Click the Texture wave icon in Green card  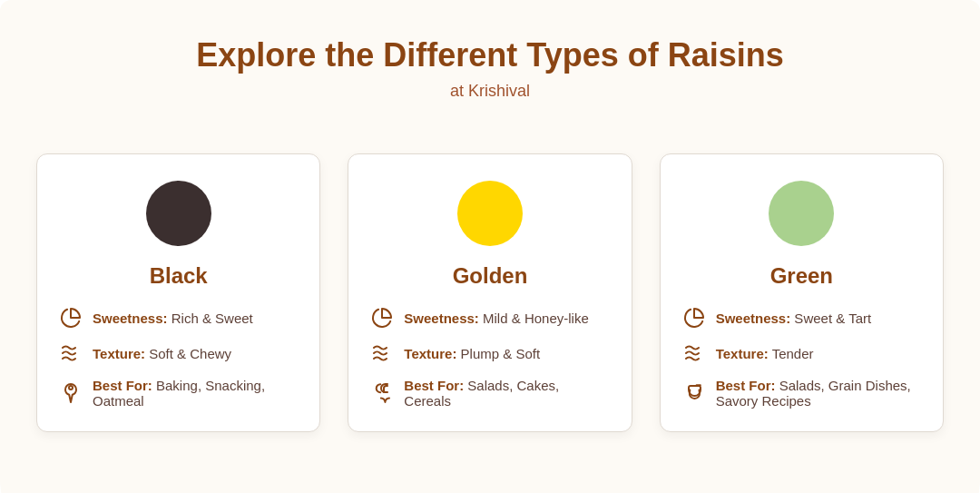pos(691,353)
